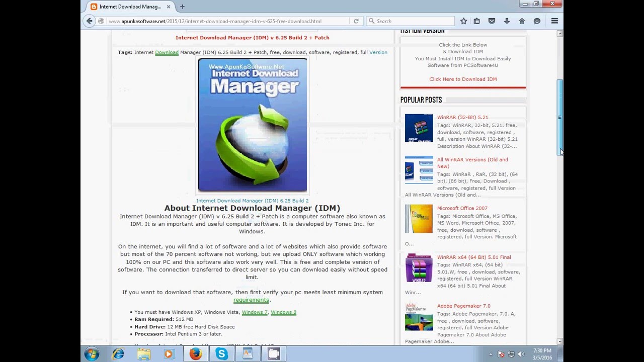The height and width of the screenshot is (362, 644).
Task: Open a new tab with plus button
Action: [182, 7]
